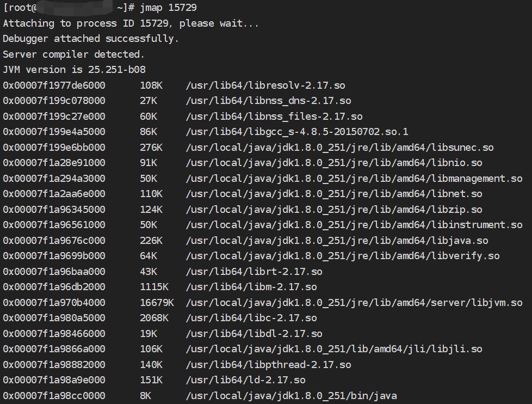Select the jli/libjli.so path
Screen dimensions: 532x404
pos(334,349)
